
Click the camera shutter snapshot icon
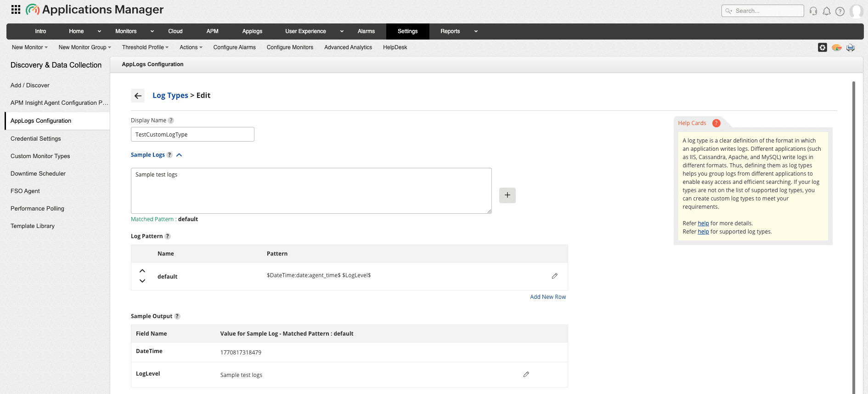point(823,47)
